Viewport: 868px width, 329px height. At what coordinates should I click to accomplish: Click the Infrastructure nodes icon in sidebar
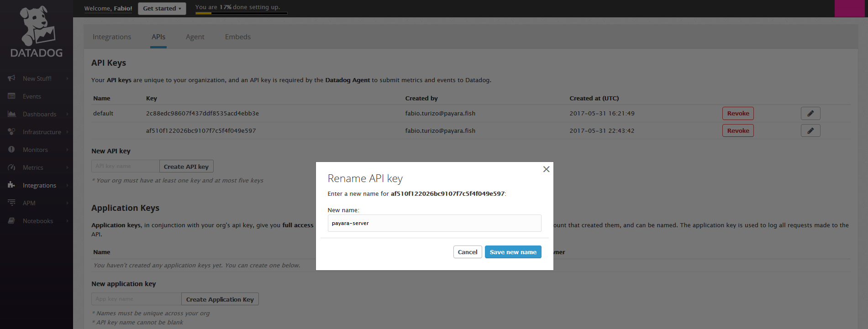pos(11,132)
